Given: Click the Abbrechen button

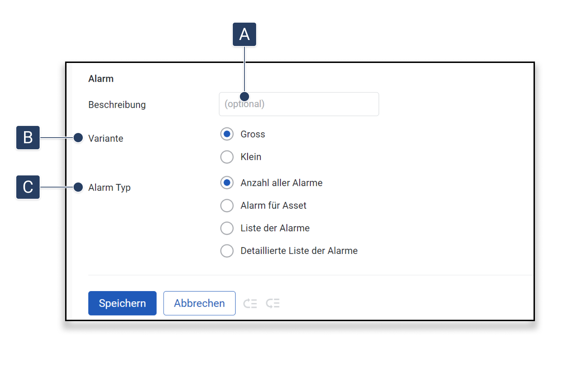Looking at the screenshot, I should point(199,303).
